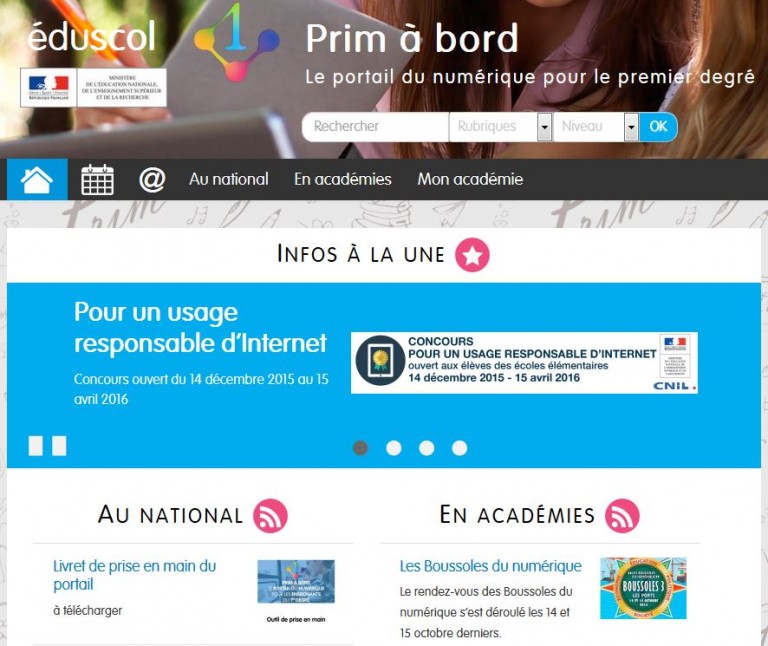Select the second carousel slide dot
The image size is (768, 646).
[394, 448]
